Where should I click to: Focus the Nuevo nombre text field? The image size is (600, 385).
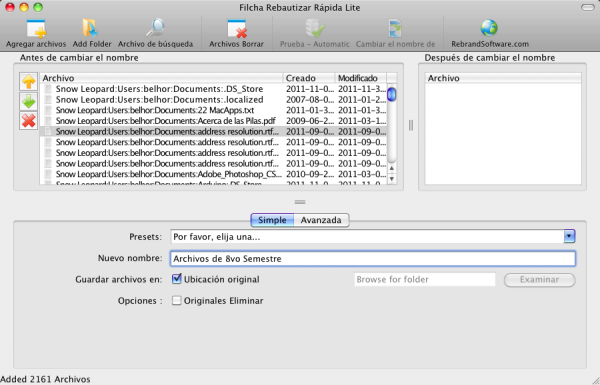pos(372,259)
